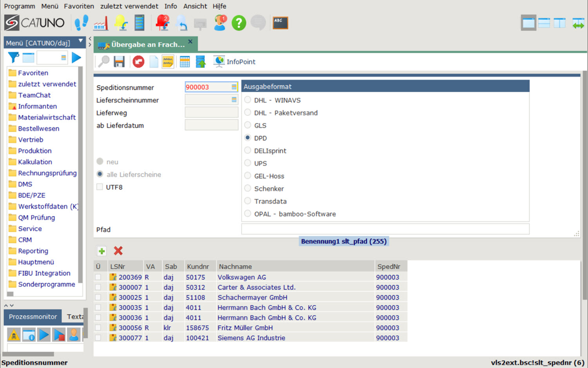Open the Lieferscheinnummer field lookup button

click(x=234, y=100)
